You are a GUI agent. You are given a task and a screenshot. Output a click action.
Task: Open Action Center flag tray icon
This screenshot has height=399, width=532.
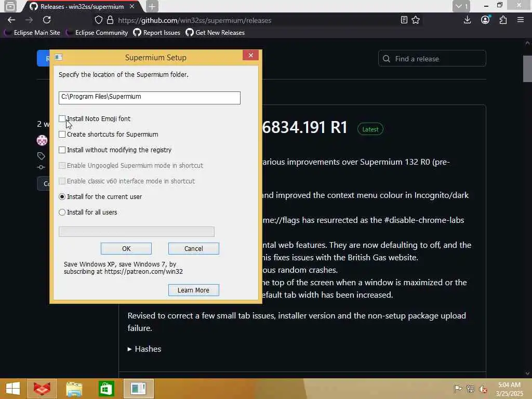point(458,389)
